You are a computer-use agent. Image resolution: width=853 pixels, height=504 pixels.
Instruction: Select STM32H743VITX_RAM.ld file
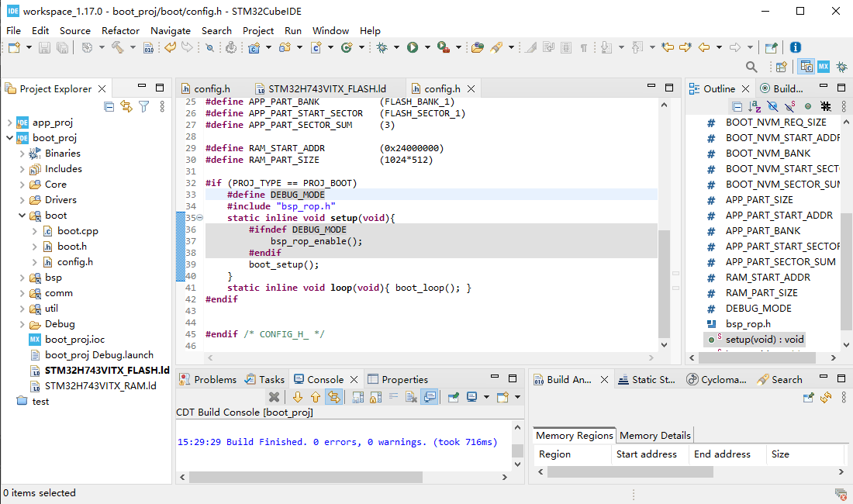tap(100, 385)
